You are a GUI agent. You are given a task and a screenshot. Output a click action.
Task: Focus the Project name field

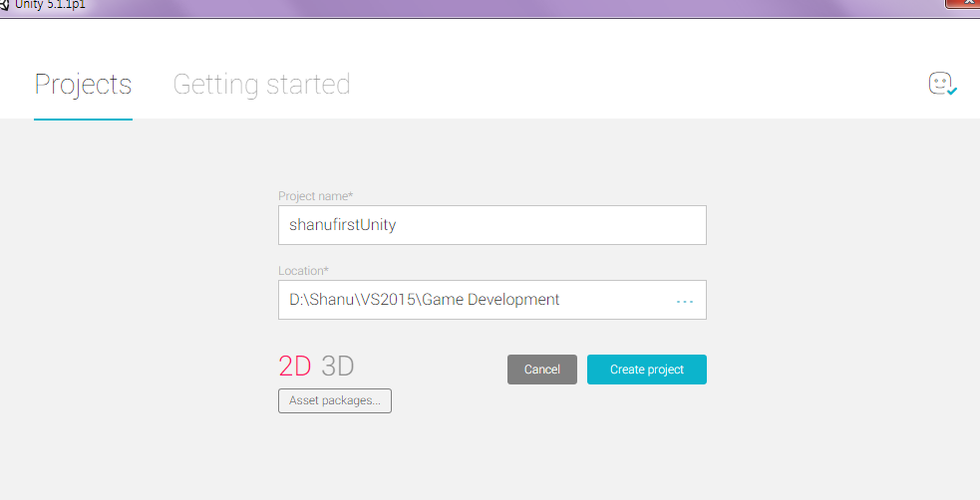pyautogui.click(x=491, y=225)
